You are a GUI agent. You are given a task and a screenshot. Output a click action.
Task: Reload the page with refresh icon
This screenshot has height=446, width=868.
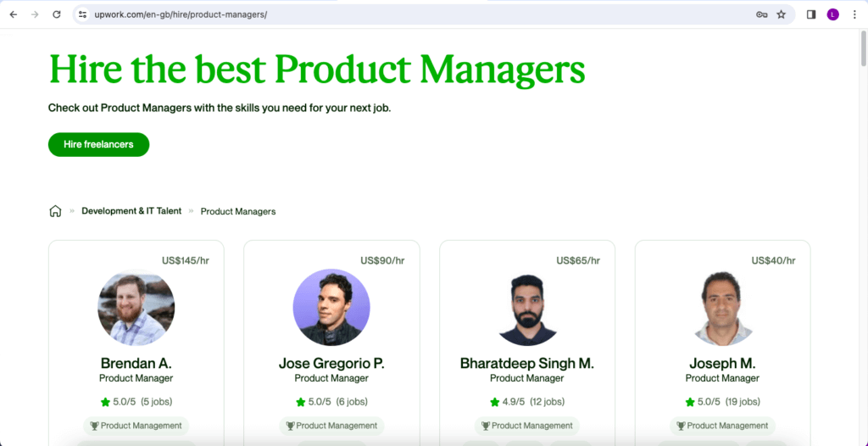57,14
